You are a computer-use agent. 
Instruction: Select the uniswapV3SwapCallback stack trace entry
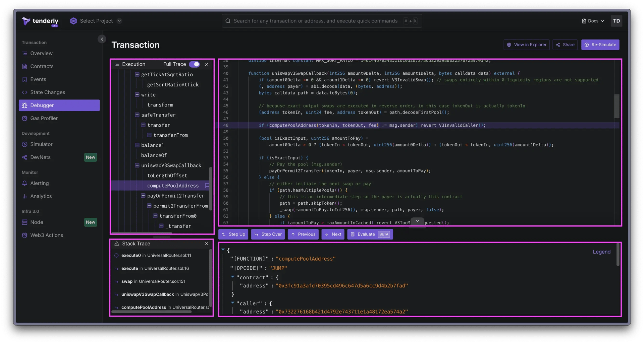162,294
